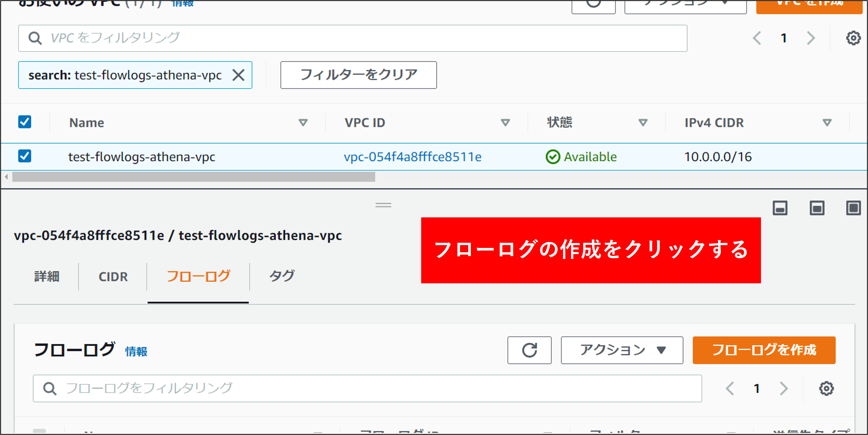This screenshot has height=435, width=868.
Task: Go to next VPC list page arrow
Action: point(811,38)
